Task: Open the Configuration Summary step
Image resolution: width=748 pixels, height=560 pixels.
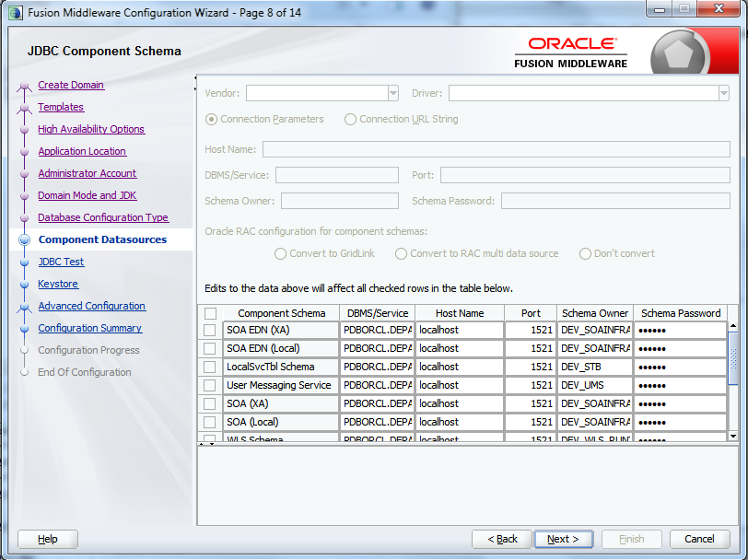Action: 89,328
